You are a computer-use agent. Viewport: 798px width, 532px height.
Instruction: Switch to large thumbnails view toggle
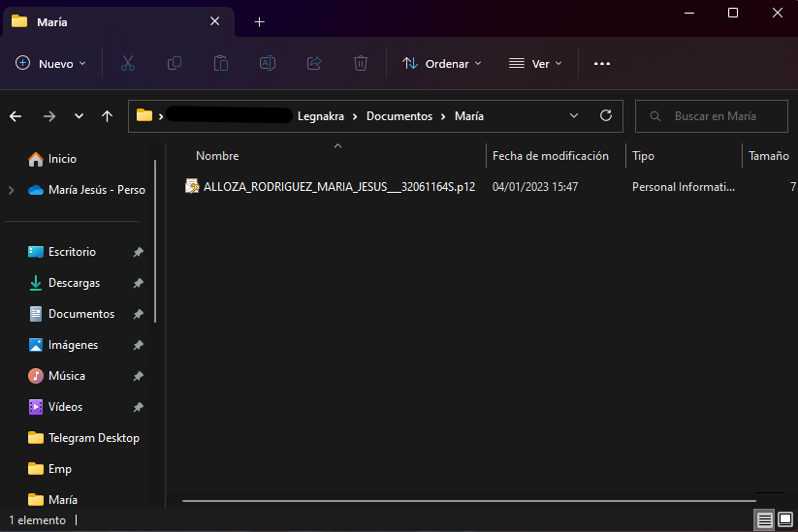tap(784, 520)
